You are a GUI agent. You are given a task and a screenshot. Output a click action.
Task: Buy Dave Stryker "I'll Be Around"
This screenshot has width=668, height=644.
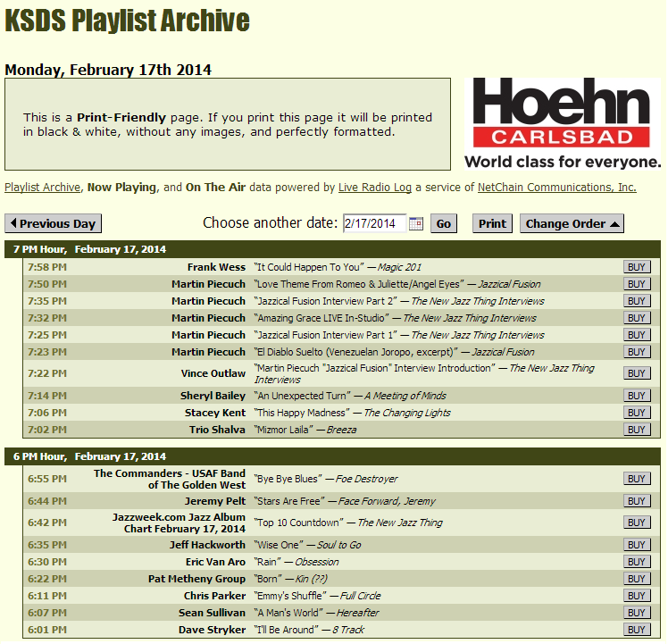click(x=637, y=631)
